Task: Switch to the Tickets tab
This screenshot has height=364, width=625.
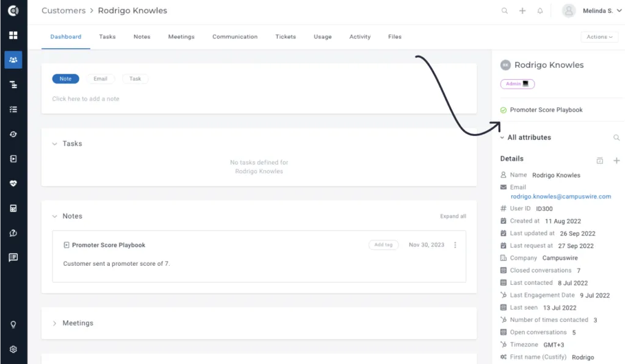Action: 286,37
